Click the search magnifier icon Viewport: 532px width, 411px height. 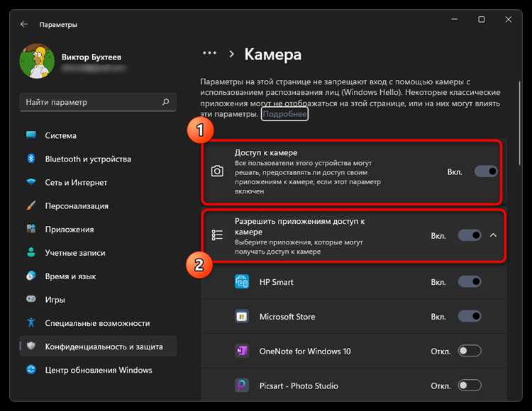(165, 101)
